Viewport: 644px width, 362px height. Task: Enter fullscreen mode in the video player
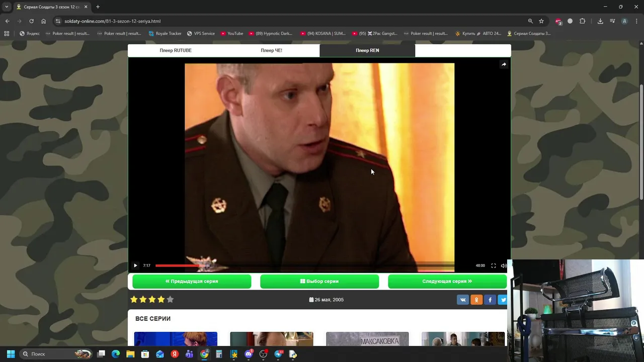494,265
